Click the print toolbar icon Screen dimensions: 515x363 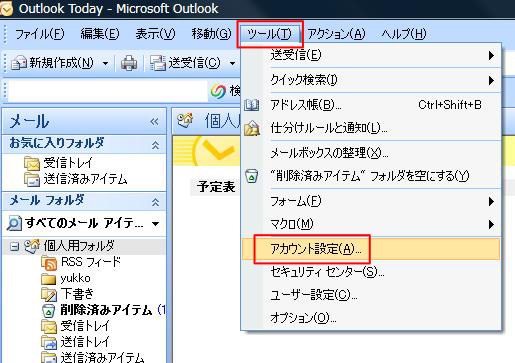(x=129, y=63)
